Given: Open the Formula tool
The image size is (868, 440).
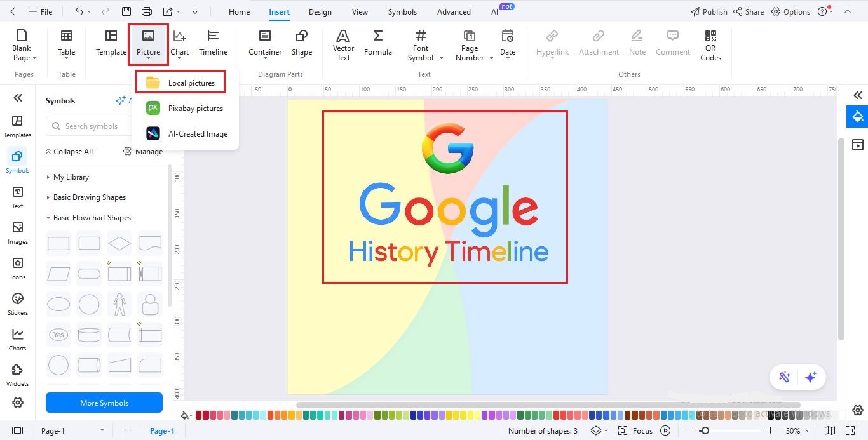Looking at the screenshot, I should click(377, 43).
